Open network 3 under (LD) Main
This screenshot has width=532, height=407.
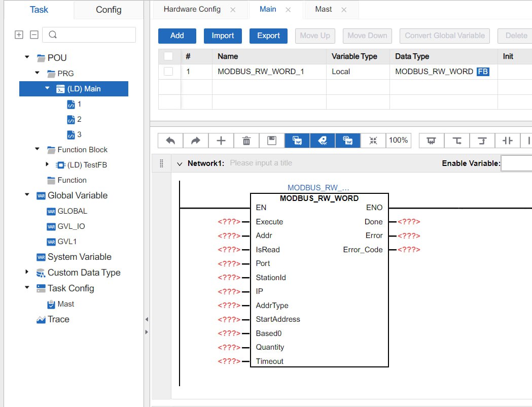pyautogui.click(x=75, y=134)
